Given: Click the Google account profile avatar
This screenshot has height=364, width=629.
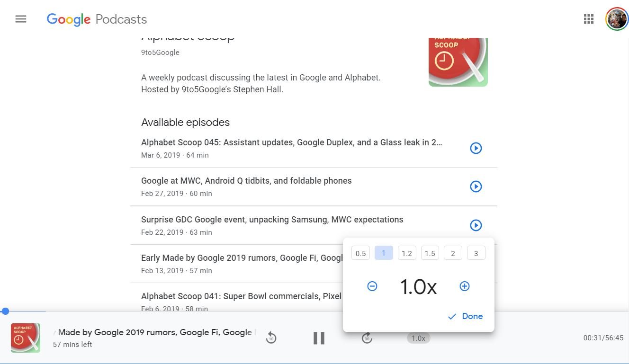Looking at the screenshot, I should 617,19.
